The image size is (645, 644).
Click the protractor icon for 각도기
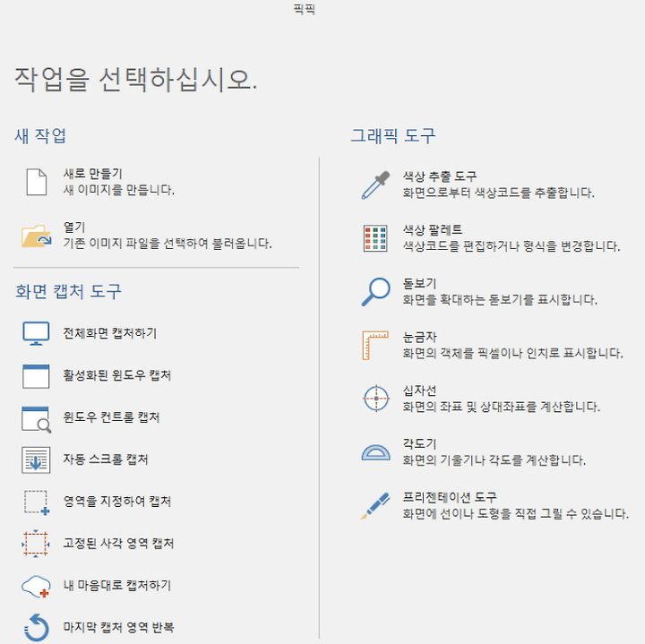(x=375, y=452)
